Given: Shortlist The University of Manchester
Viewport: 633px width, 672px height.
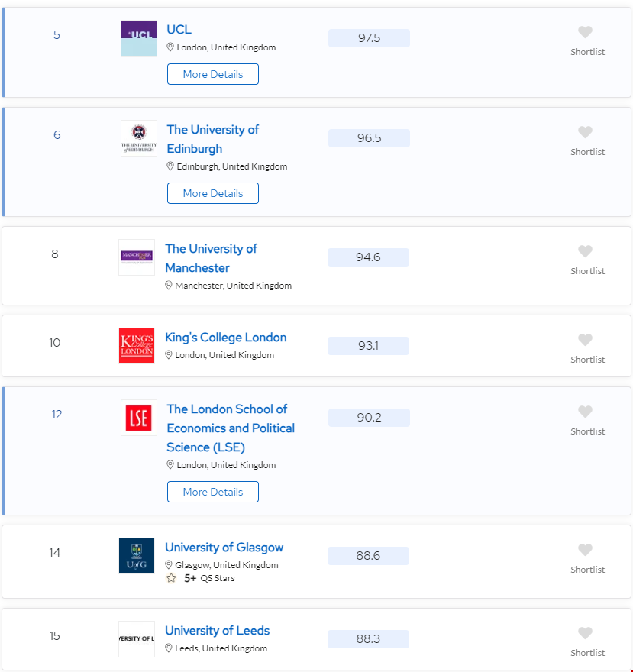Looking at the screenshot, I should 586,250.
